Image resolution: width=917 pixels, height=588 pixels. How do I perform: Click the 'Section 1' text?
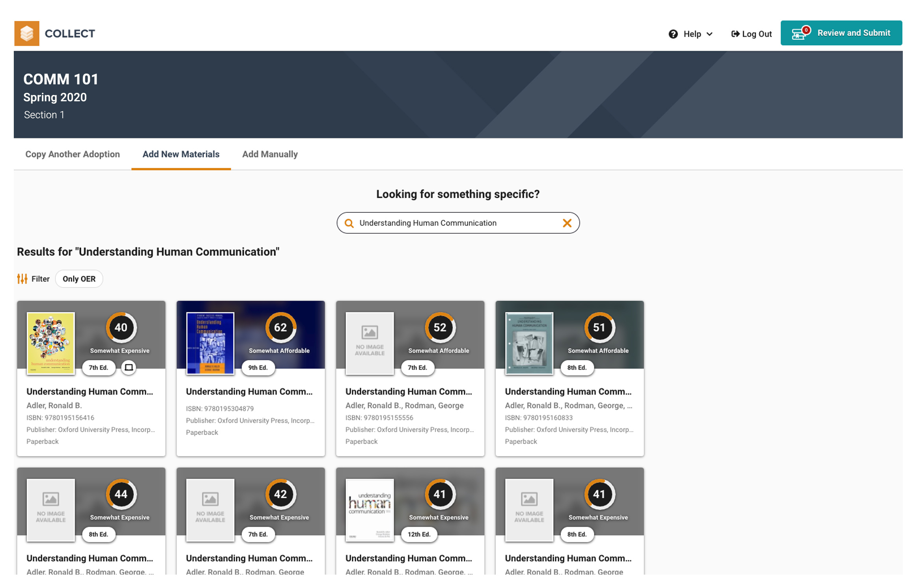tap(44, 115)
